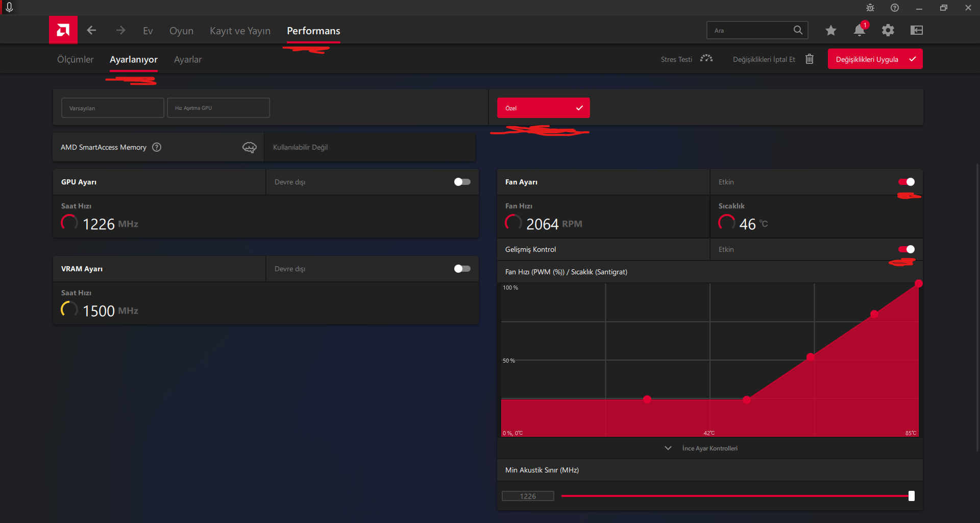The width and height of the screenshot is (980, 523).
Task: Start Stres Testi
Action: pos(676,59)
